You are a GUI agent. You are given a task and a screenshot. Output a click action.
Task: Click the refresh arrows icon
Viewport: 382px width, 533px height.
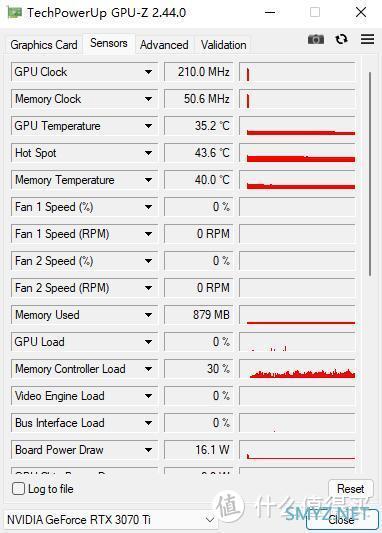341,39
